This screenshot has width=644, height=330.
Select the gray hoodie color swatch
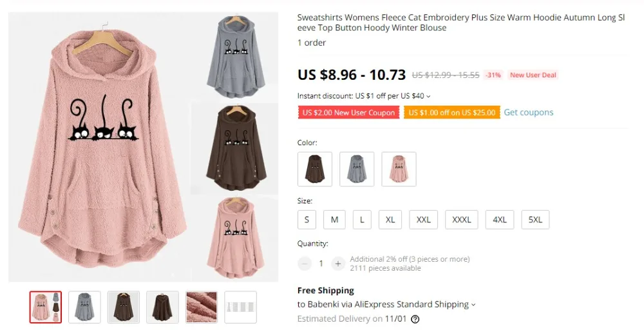(x=357, y=169)
